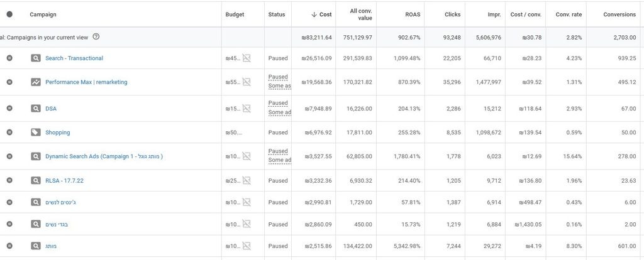Toggle the header status dot for all campaigns

(9, 14)
